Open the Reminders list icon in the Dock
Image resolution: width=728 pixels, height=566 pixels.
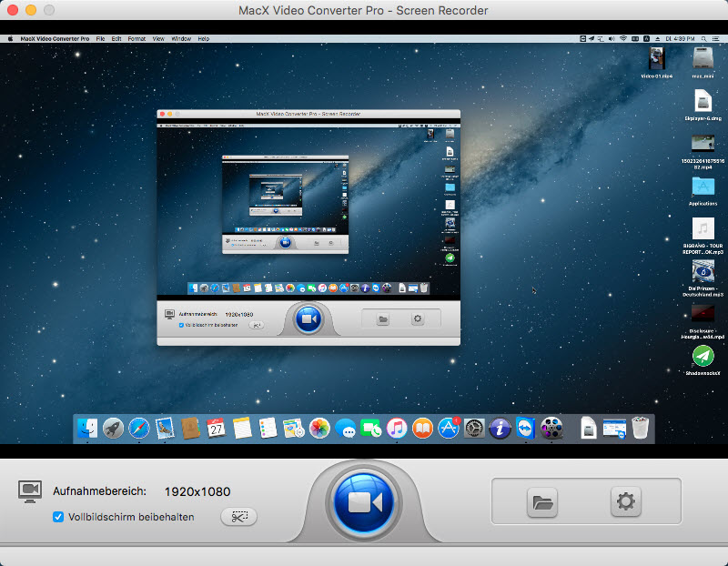(268, 428)
